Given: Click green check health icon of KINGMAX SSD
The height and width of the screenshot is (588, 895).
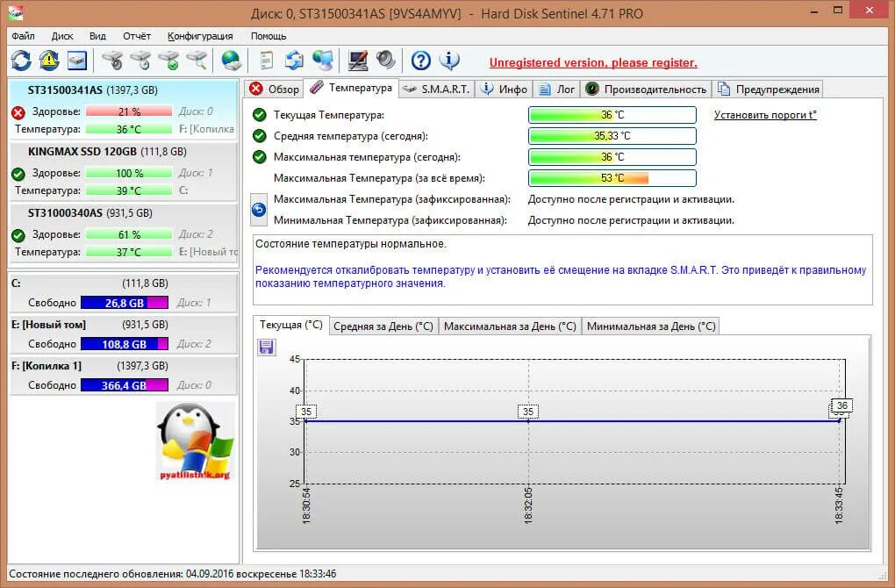Looking at the screenshot, I should click(18, 174).
